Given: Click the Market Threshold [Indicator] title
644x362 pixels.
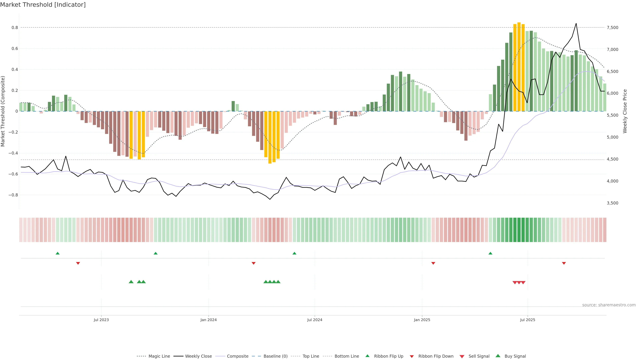Looking at the screenshot, I should pyautogui.click(x=43, y=5).
